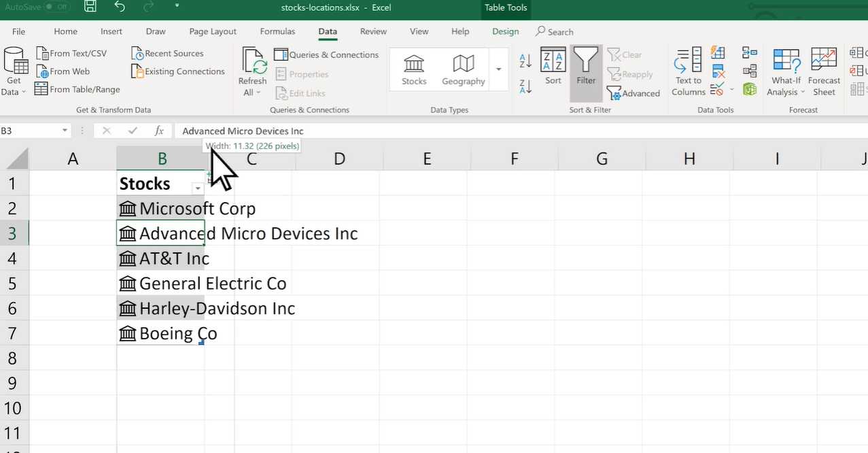This screenshot has height=453, width=868.
Task: Open the What-If Analysis dropdown
Action: tap(786, 72)
